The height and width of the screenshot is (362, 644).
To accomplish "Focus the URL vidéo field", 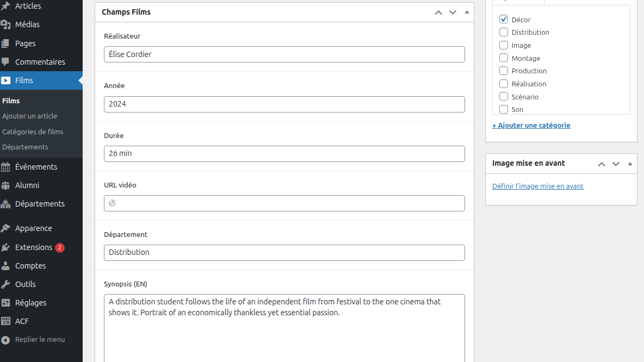I will pyautogui.click(x=284, y=203).
